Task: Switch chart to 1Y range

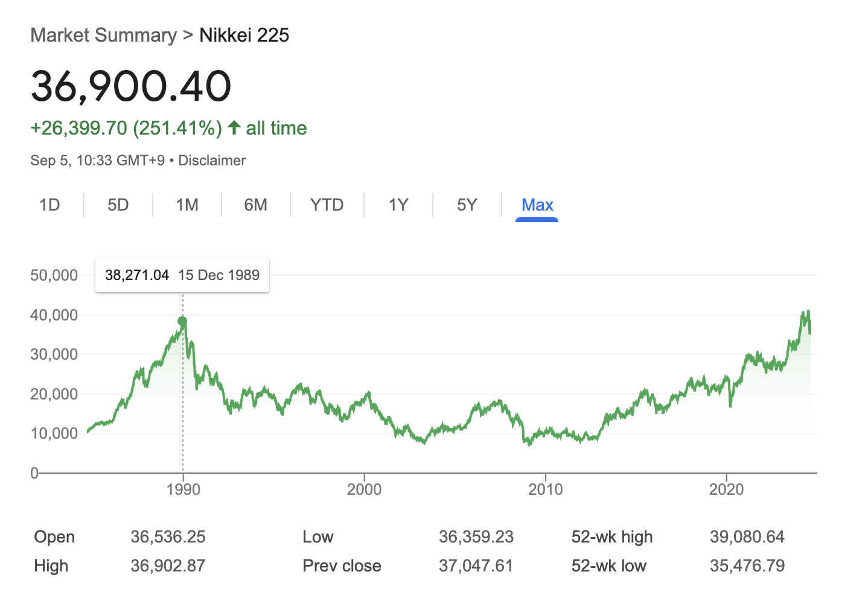Action: [398, 205]
